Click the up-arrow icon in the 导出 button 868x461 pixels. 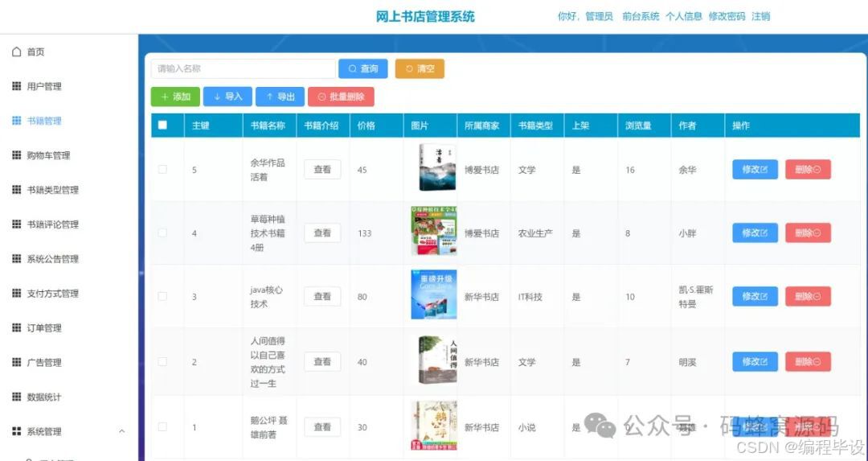point(269,97)
